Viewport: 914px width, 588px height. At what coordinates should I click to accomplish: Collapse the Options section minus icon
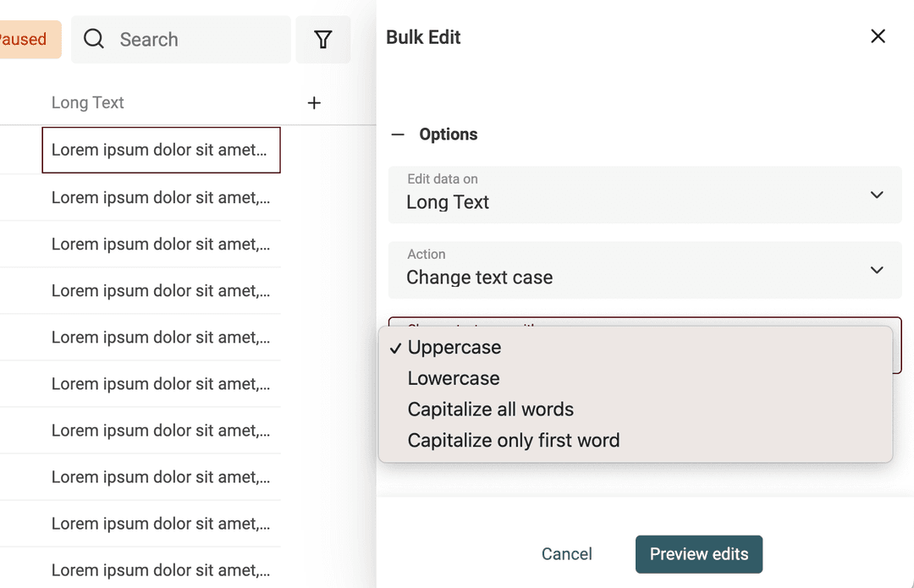(398, 135)
